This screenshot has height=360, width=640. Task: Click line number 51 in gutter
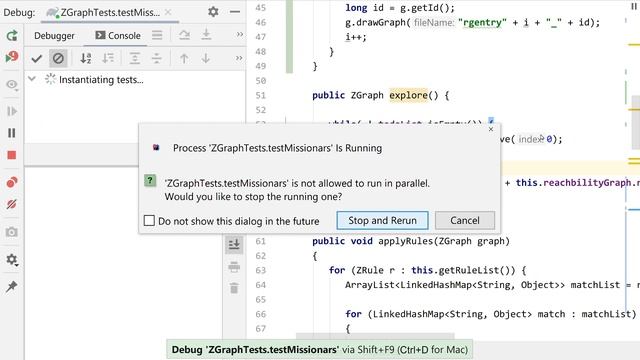(260, 96)
